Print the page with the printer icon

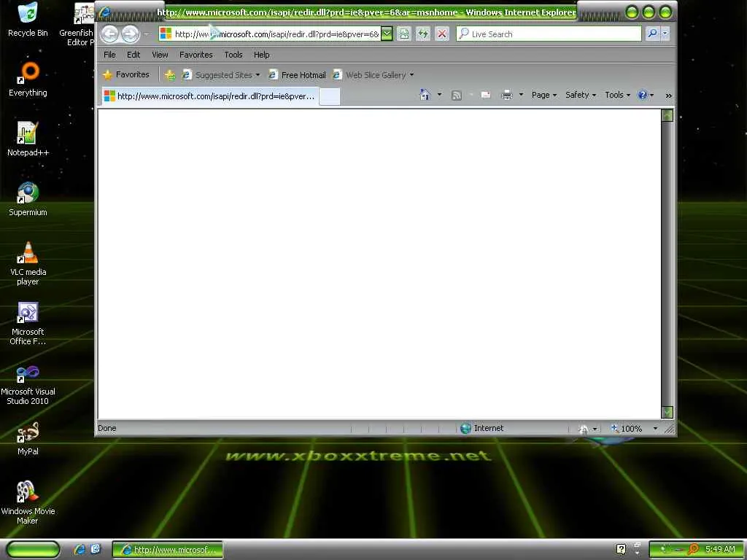(507, 96)
